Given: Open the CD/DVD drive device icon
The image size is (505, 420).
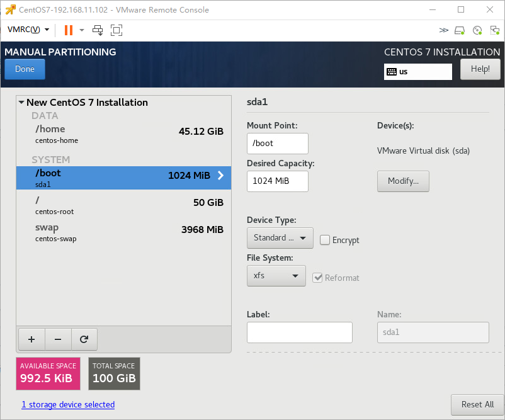Looking at the screenshot, I should 477,30.
